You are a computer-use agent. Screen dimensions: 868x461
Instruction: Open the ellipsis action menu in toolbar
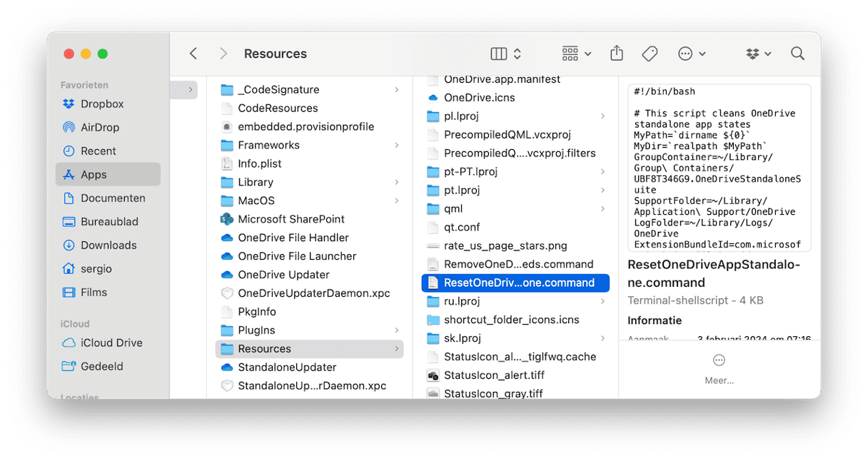click(692, 54)
